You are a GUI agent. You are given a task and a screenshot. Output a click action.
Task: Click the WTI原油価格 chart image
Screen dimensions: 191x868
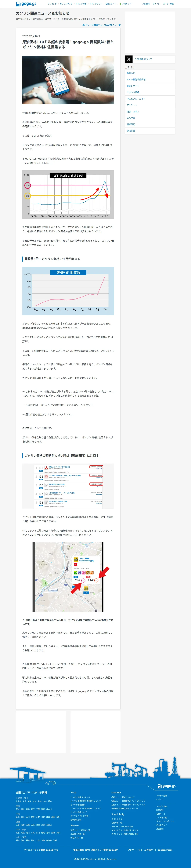coord(68,194)
